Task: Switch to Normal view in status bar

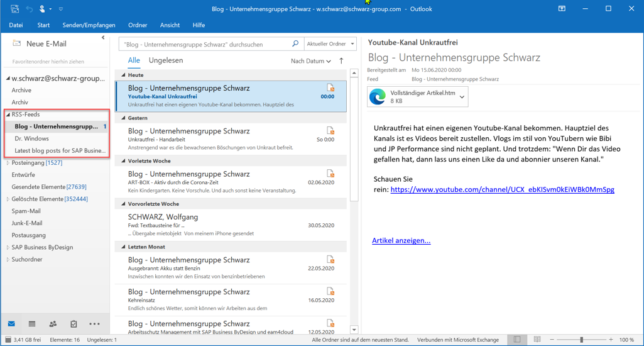Action: [517, 340]
